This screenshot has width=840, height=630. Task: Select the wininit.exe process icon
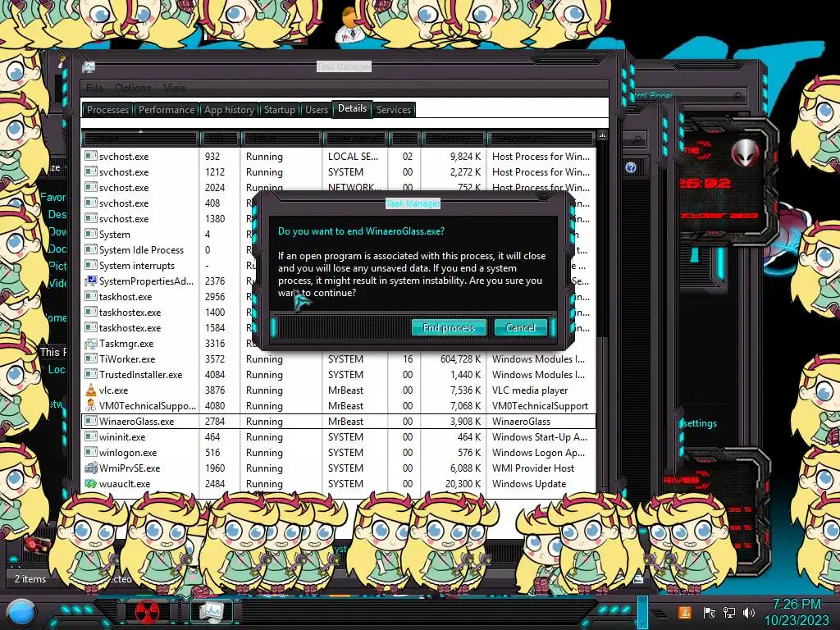91,436
